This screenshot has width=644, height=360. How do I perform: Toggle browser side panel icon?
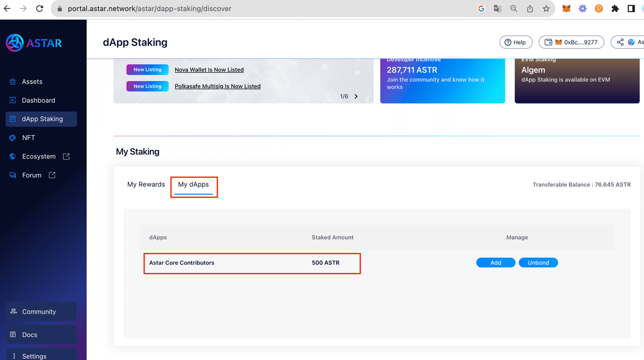click(632, 9)
